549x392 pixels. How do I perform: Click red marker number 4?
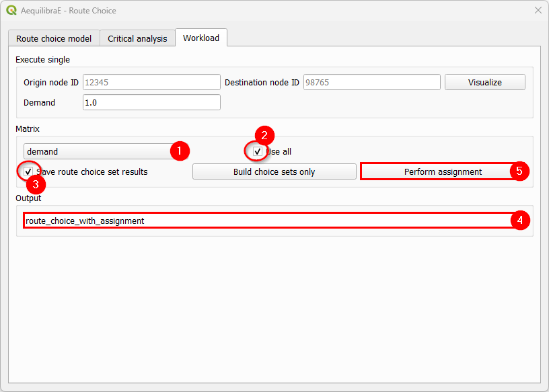point(521,220)
